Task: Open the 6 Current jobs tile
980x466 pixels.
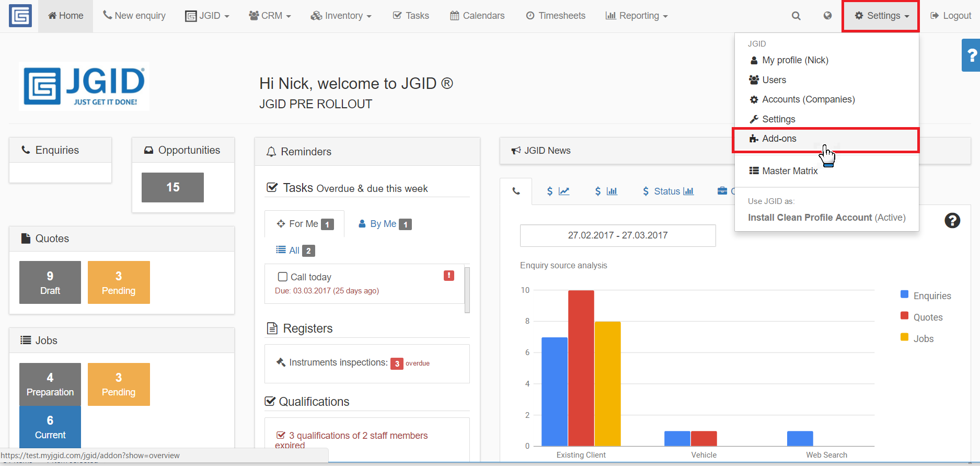Action: pyautogui.click(x=50, y=427)
